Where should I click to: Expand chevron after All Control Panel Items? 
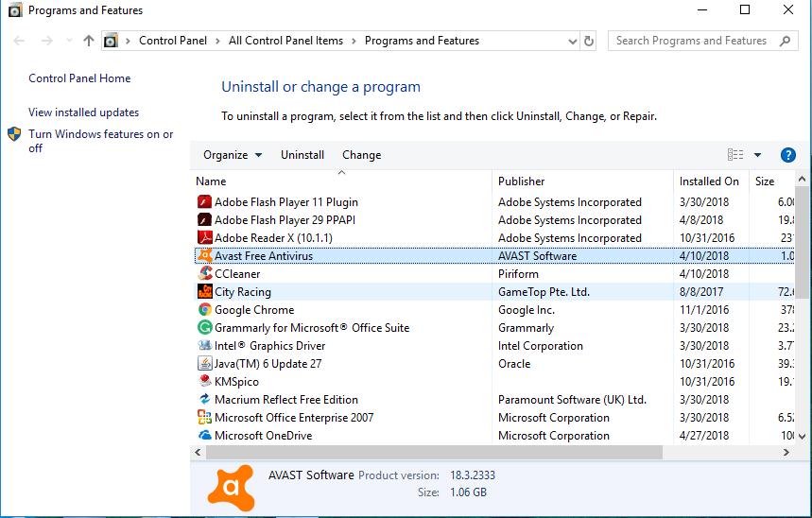(354, 41)
